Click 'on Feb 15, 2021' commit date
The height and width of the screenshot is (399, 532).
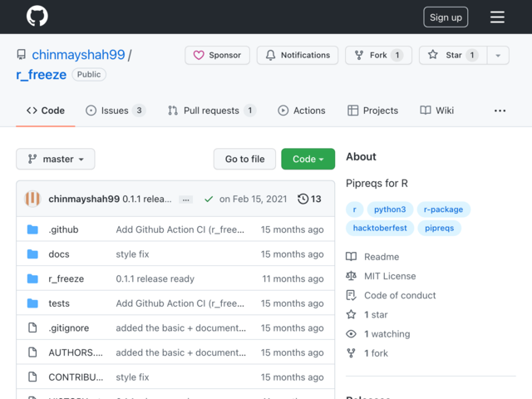point(253,199)
